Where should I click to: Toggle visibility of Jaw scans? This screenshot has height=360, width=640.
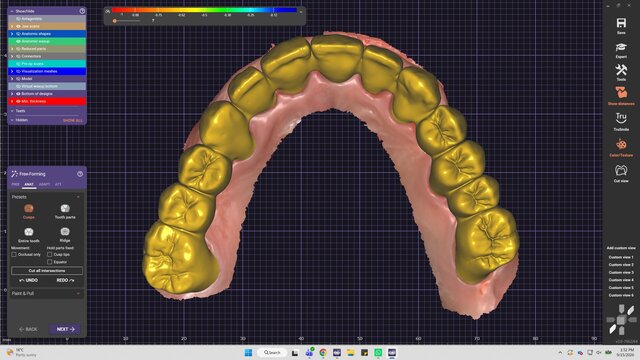point(18,26)
